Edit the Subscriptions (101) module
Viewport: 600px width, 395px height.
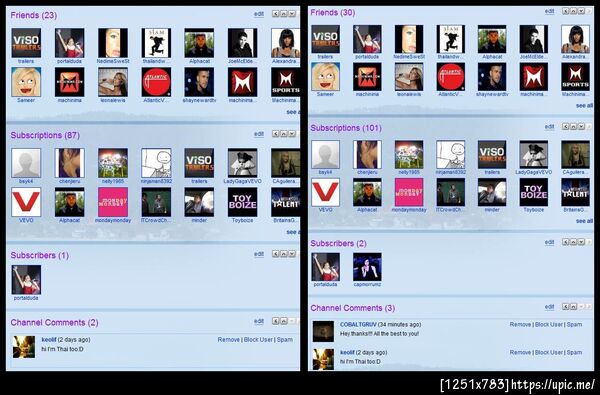pyautogui.click(x=549, y=127)
